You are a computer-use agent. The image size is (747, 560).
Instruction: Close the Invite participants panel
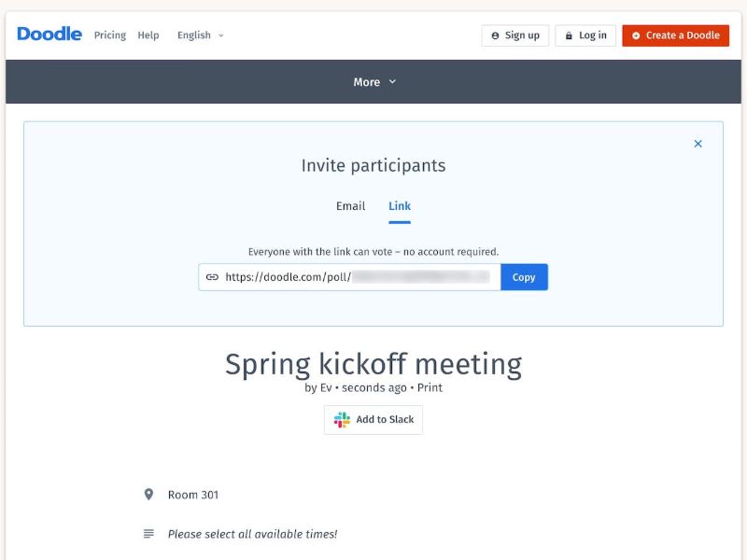click(x=698, y=144)
